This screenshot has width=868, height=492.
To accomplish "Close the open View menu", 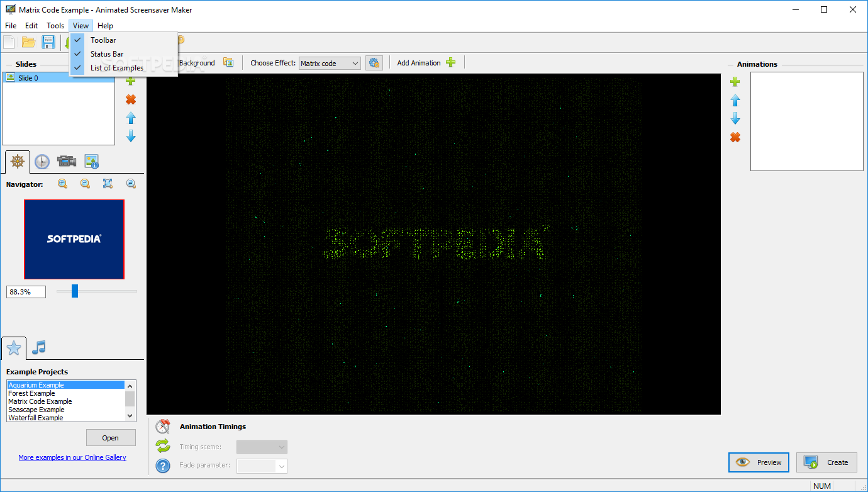I will click(x=81, y=26).
